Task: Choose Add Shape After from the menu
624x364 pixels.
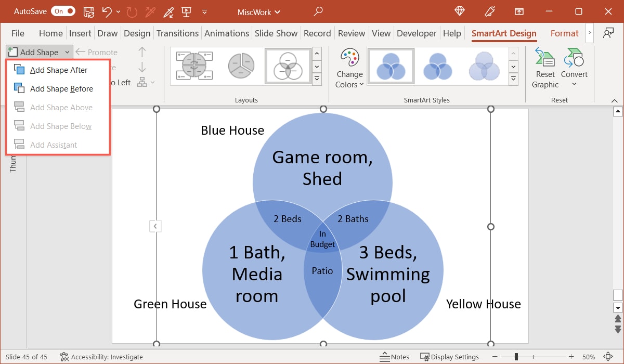Action: pos(58,69)
